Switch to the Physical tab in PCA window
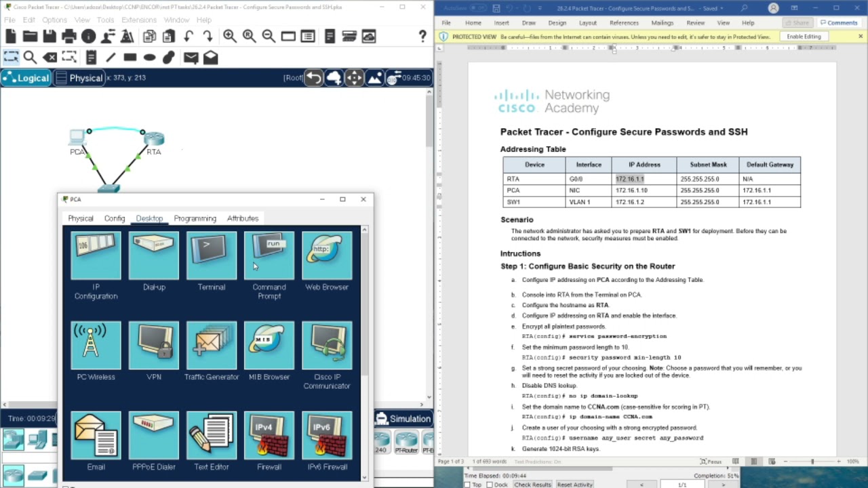 pos(81,218)
